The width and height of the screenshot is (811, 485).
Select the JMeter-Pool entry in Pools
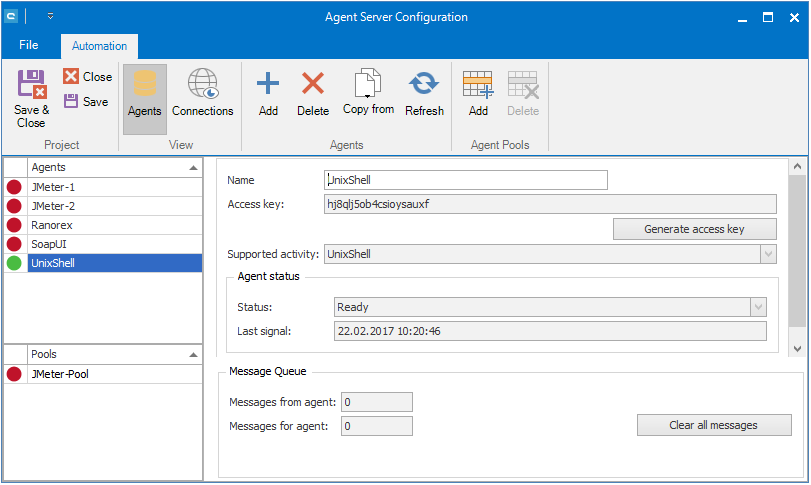pos(61,374)
